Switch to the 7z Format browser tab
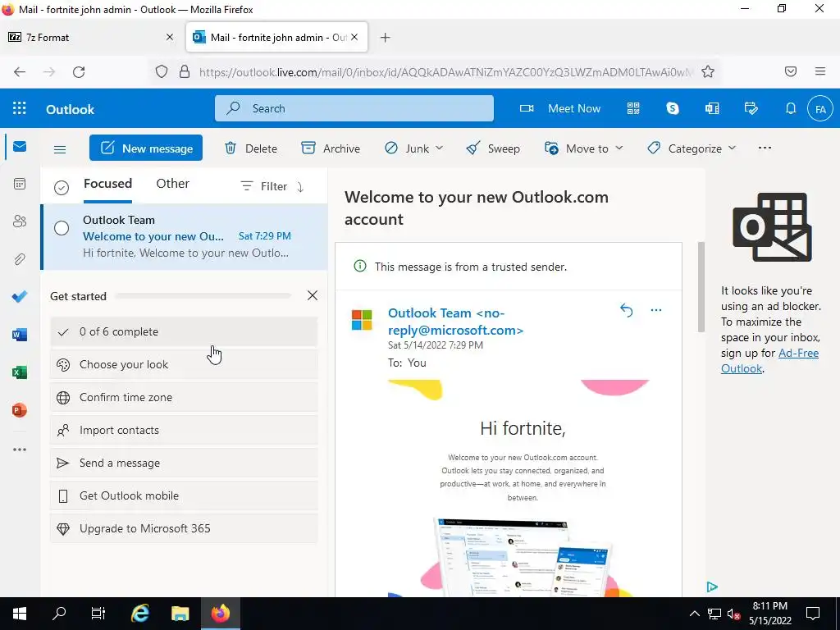 click(92, 38)
